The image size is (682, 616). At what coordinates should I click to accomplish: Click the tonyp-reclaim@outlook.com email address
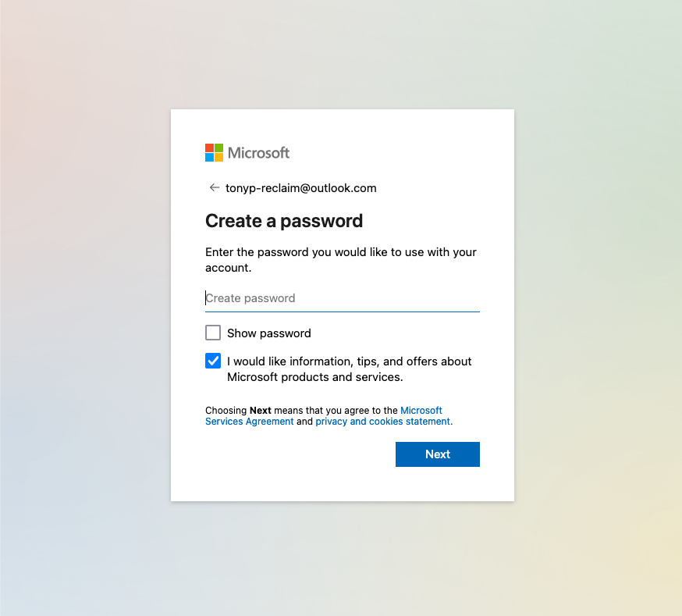point(301,188)
